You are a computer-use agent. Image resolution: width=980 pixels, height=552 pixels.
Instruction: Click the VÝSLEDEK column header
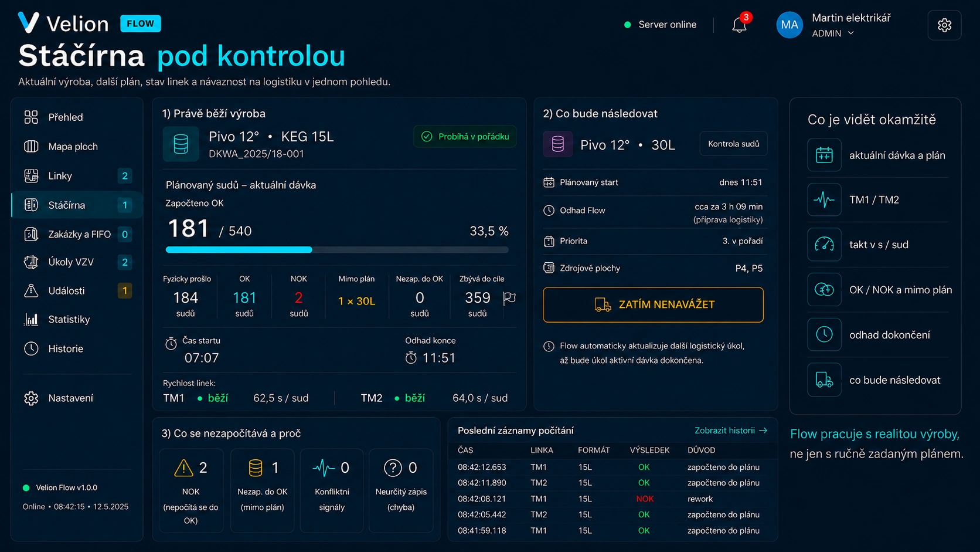tap(649, 451)
